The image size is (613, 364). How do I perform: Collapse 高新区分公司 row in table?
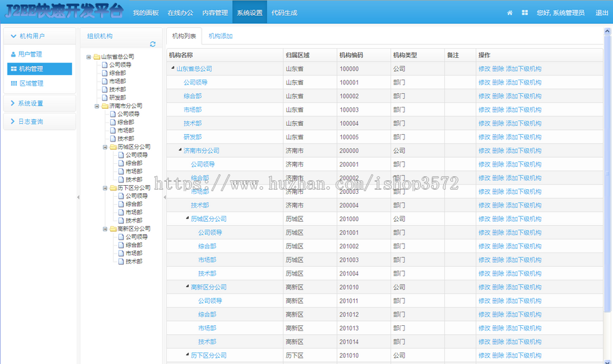188,286
